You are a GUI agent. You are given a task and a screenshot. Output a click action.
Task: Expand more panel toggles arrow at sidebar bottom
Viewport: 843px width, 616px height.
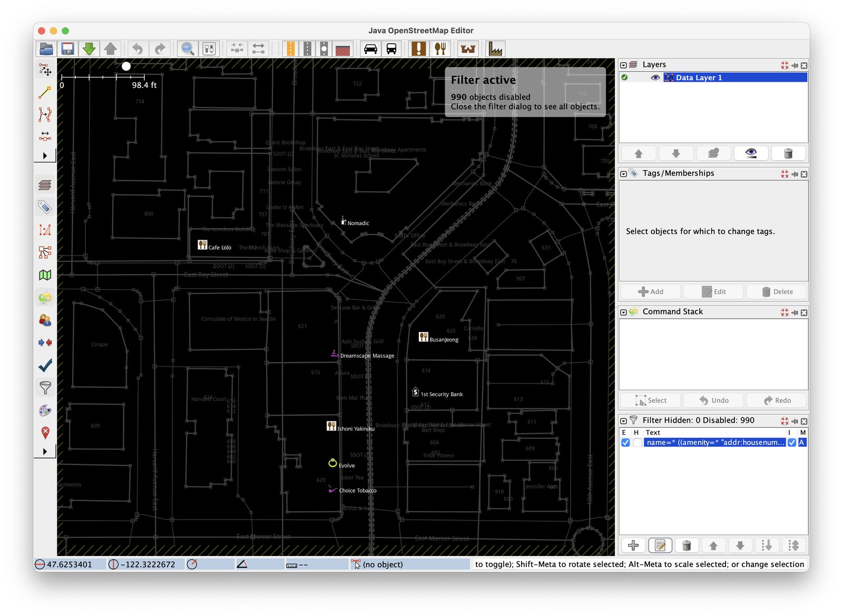tap(45, 452)
